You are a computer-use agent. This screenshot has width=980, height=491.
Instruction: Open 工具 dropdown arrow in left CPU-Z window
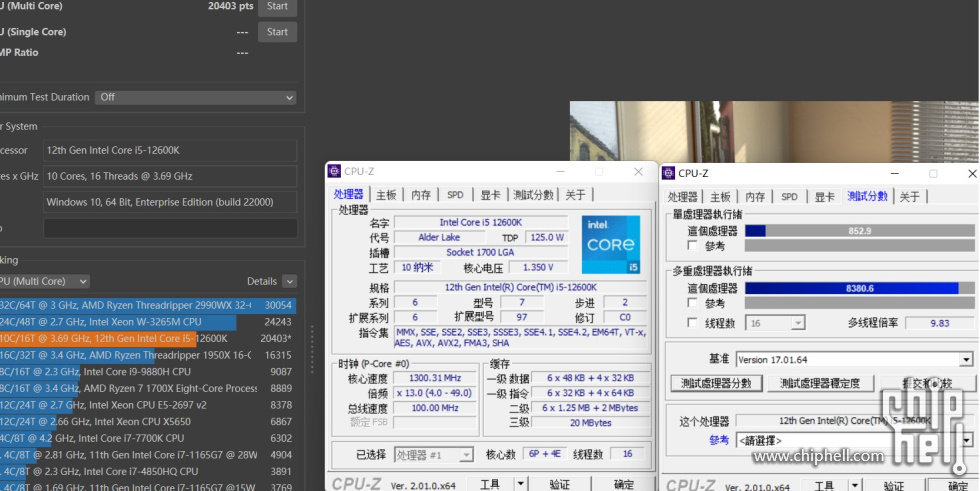(x=520, y=484)
